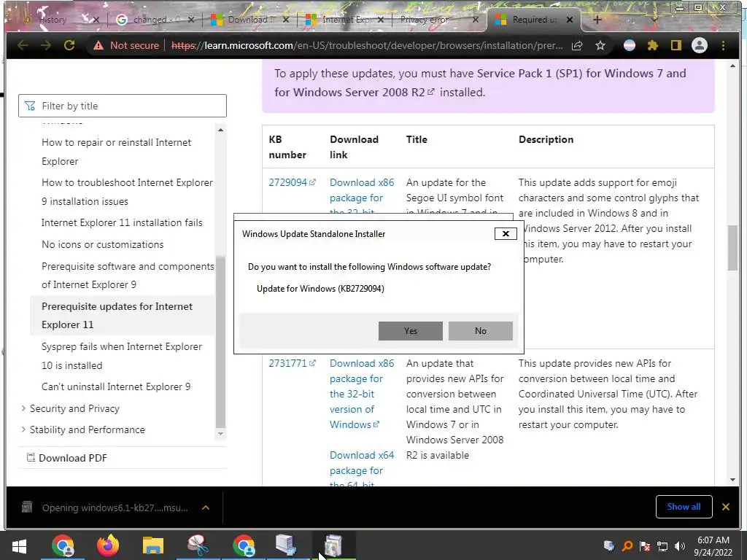Open 'Prerequisite software and components of Internet Explorer 9'
Screen dimensions: 747x560
point(128,275)
